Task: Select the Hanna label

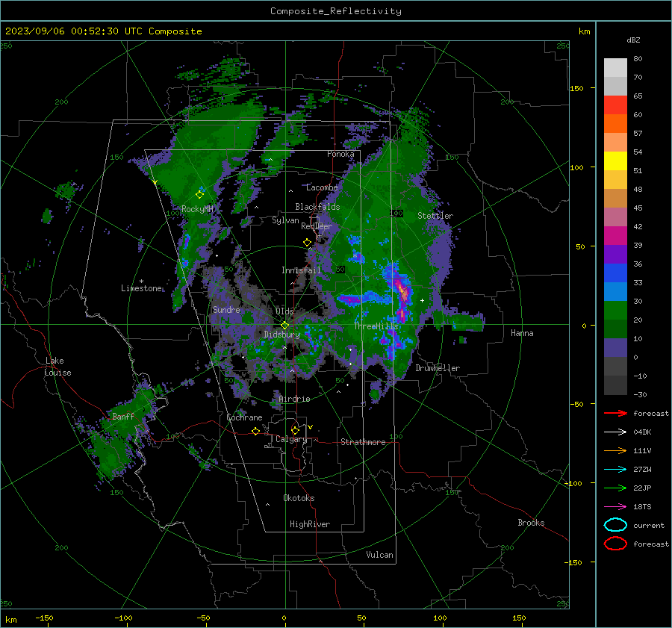Action: (x=522, y=333)
